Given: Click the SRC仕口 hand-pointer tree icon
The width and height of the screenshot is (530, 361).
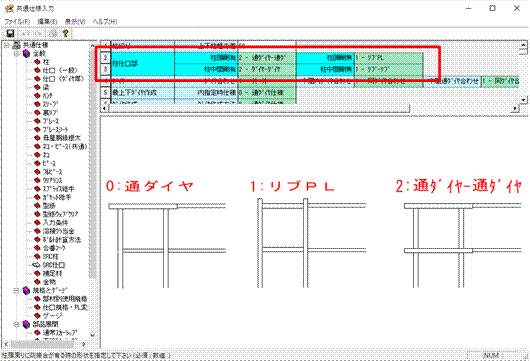Looking at the screenshot, I should click(x=37, y=265).
